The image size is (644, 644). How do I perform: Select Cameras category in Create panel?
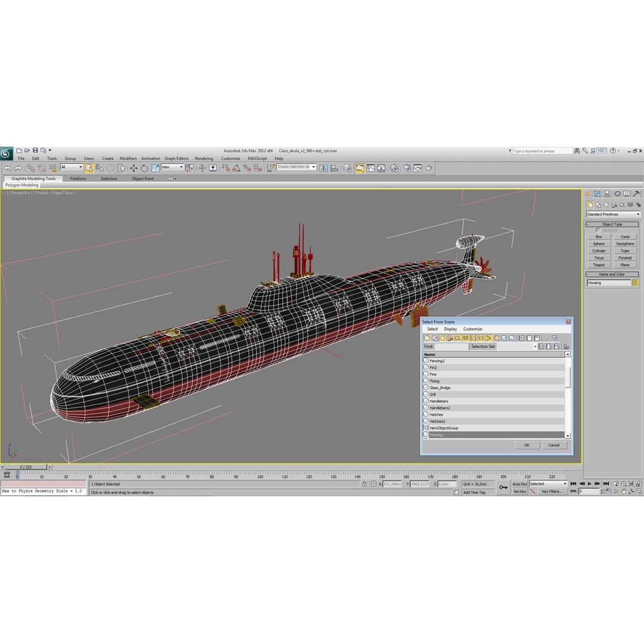click(x=614, y=205)
